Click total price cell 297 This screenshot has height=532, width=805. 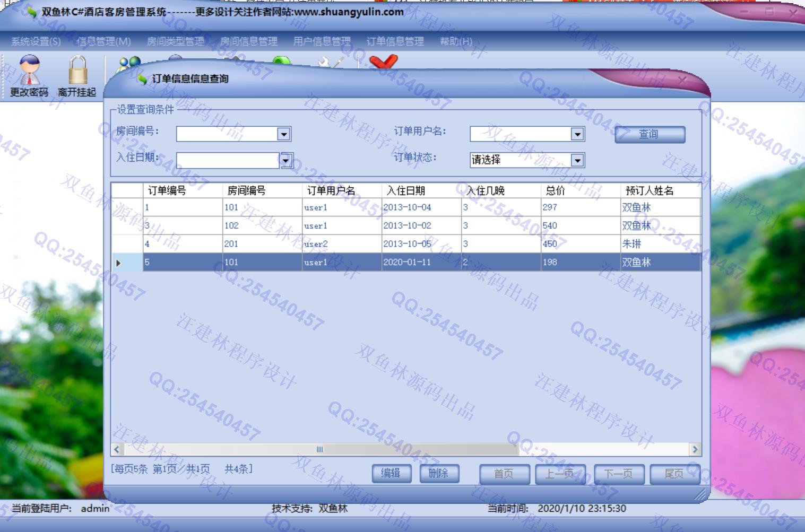[x=581, y=207]
